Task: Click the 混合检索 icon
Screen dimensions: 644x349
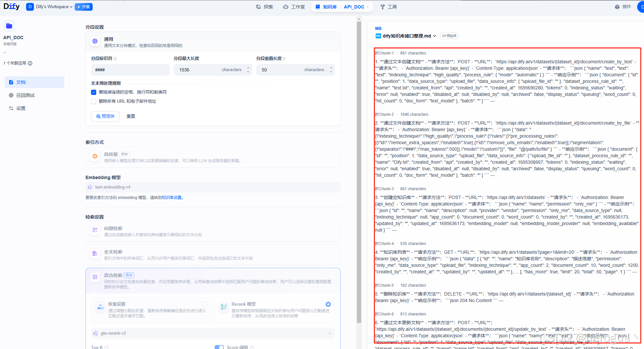Action: point(95,277)
